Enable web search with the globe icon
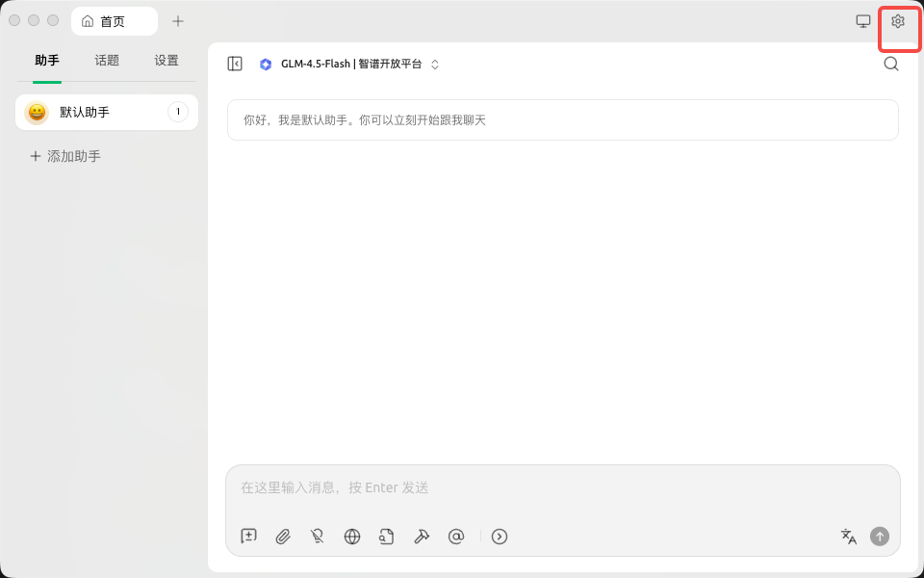This screenshot has width=924, height=578. point(352,537)
